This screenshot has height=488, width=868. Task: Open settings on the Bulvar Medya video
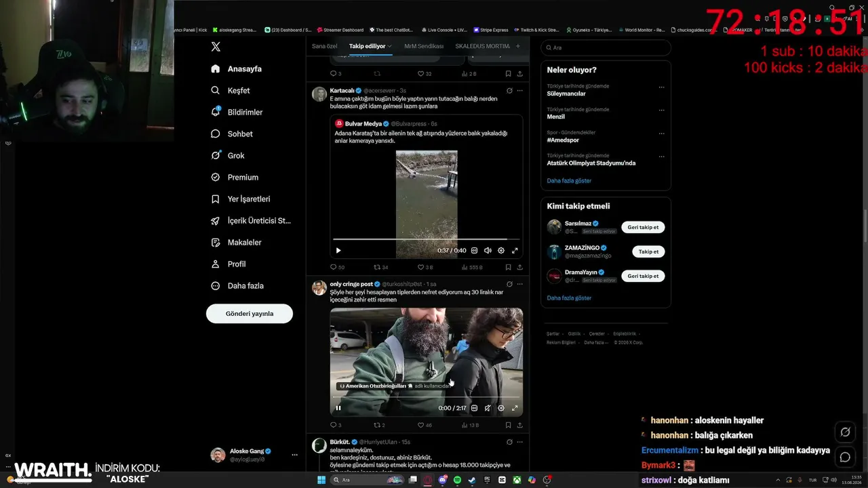click(501, 251)
